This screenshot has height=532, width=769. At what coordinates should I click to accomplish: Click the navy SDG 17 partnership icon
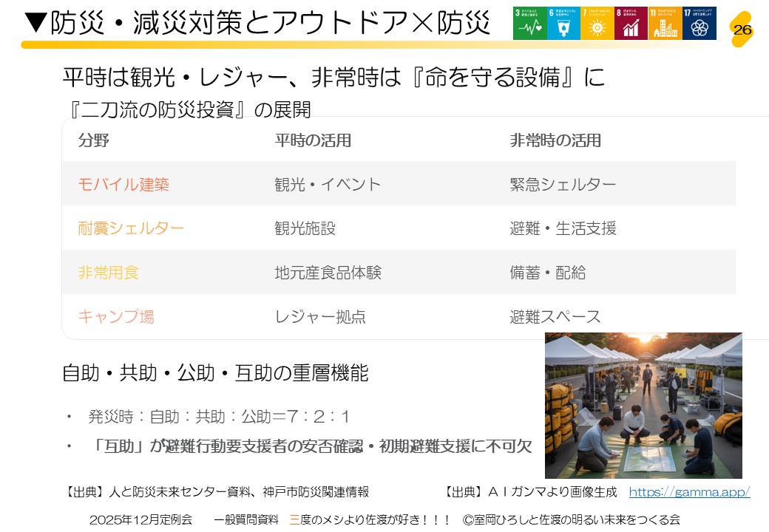(x=699, y=24)
